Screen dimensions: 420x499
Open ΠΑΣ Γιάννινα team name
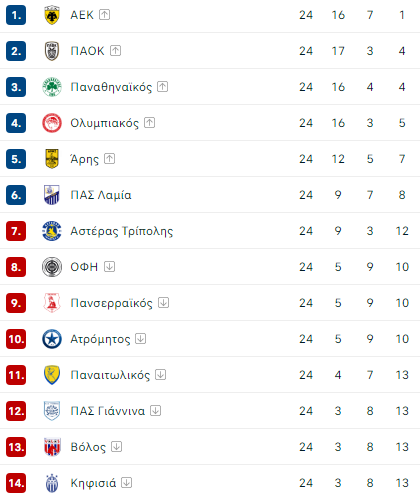pyautogui.click(x=108, y=411)
